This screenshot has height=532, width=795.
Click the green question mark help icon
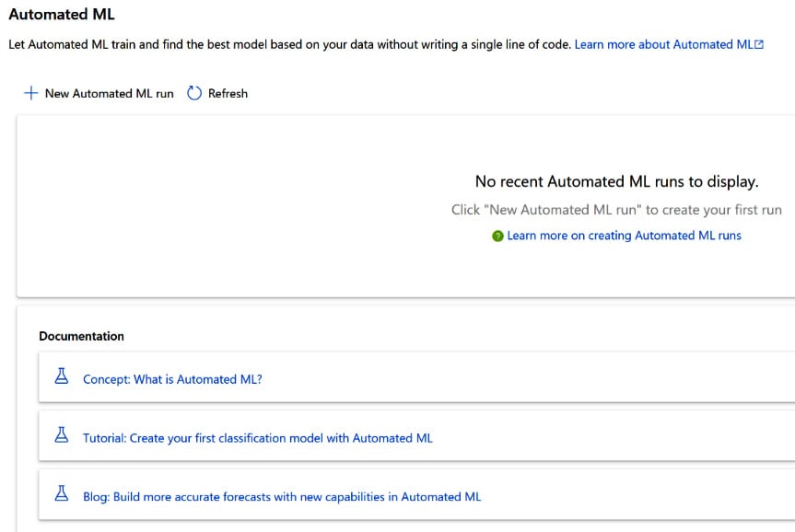click(x=497, y=237)
